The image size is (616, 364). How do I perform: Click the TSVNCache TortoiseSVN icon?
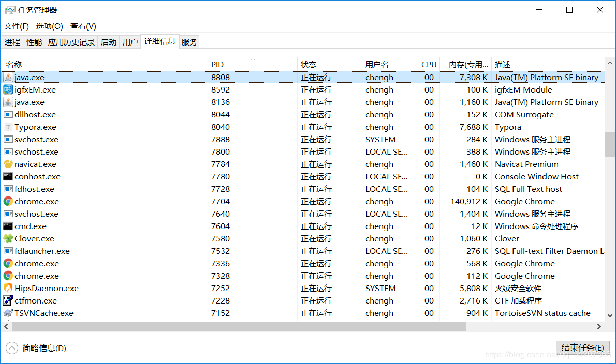9,313
